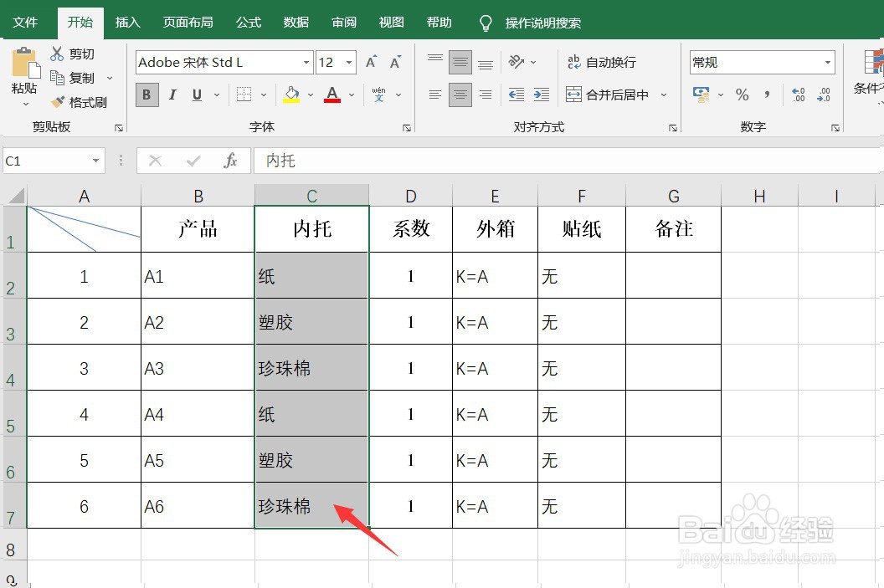
Task: Open the number group dialog launcher
Action: [835, 128]
